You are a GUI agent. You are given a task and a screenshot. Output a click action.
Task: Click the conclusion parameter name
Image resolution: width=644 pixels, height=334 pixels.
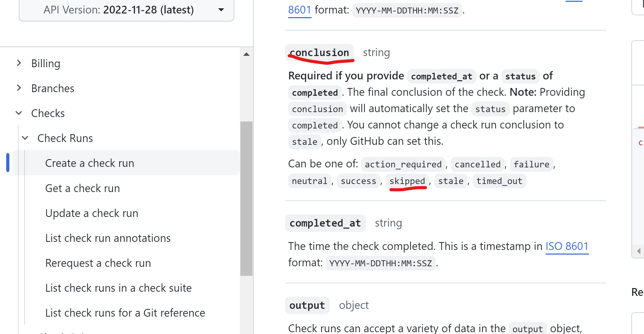(x=319, y=52)
